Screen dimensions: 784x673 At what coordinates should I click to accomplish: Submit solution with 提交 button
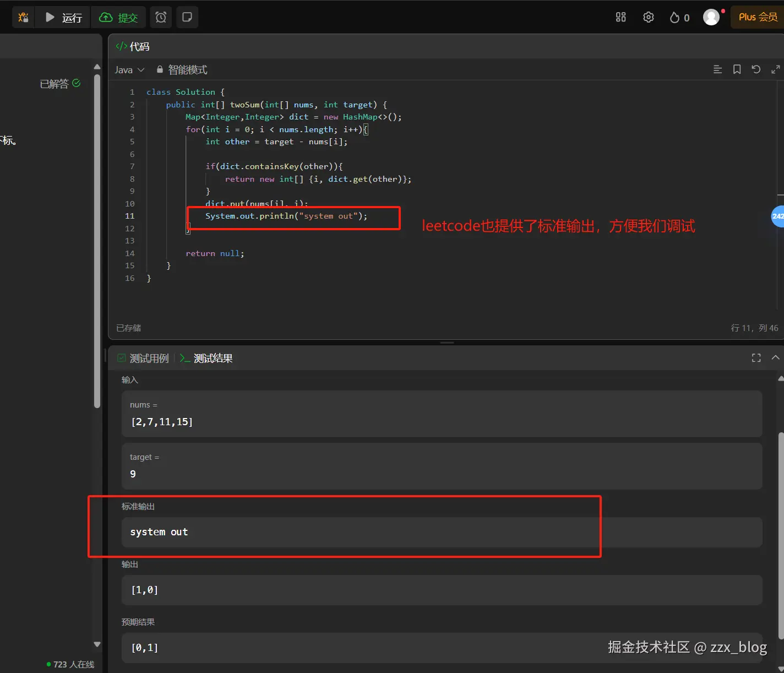[118, 17]
